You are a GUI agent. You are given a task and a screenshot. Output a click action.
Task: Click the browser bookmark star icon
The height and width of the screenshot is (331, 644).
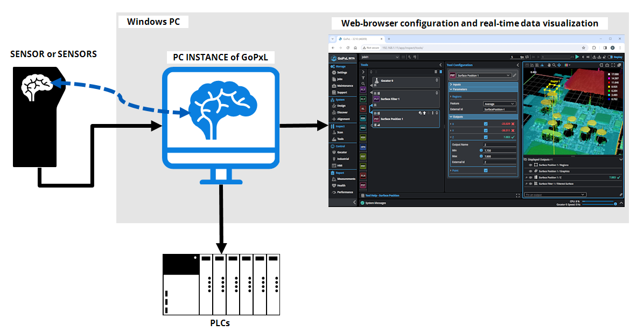tap(584, 47)
